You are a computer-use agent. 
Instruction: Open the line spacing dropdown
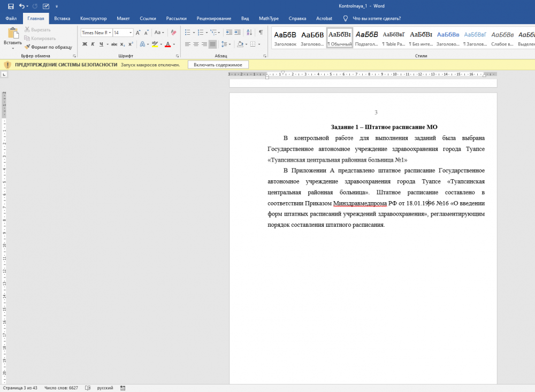coord(226,44)
